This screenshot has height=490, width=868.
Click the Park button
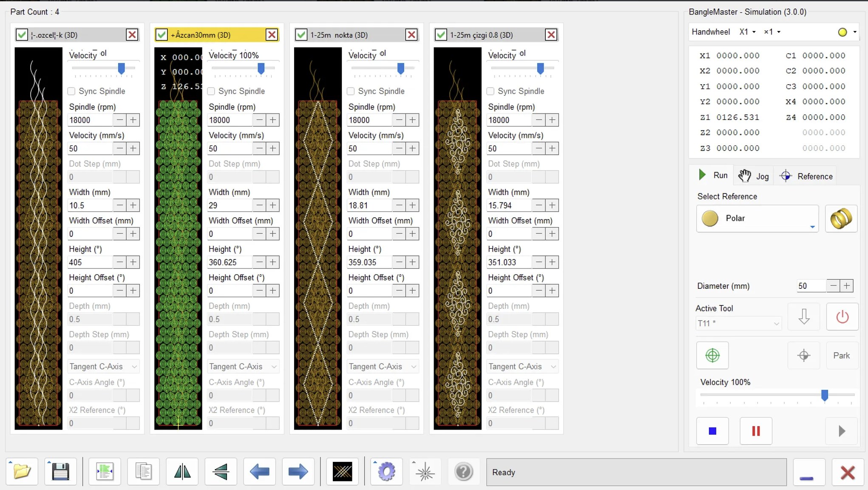pos(841,356)
